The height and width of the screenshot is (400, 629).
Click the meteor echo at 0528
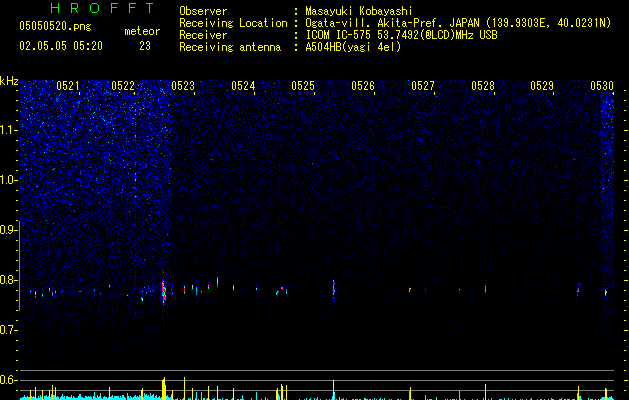click(x=485, y=289)
